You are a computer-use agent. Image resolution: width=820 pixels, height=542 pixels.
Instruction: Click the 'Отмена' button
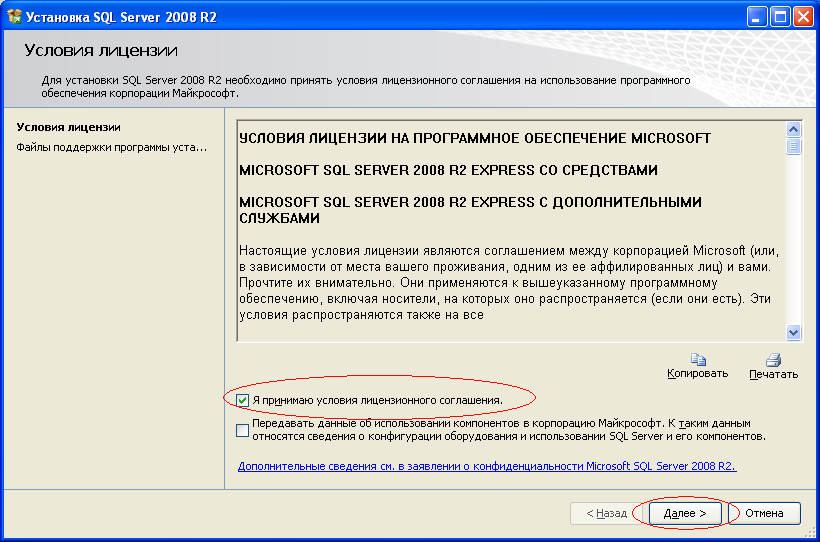coord(764,513)
